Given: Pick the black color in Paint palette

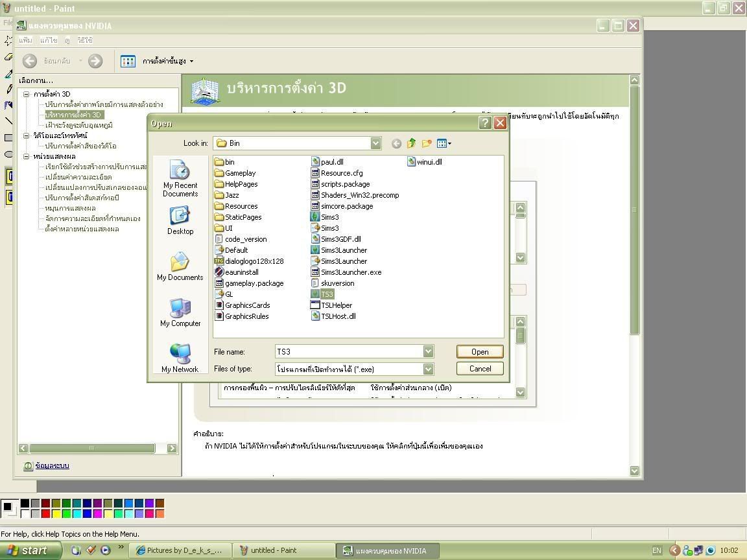Looking at the screenshot, I should (x=25, y=504).
